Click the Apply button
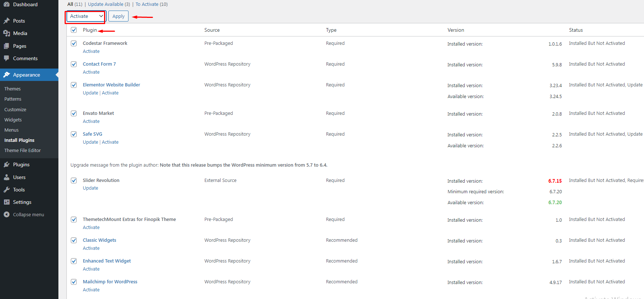Screen dimensions: 644x299 tap(118, 16)
